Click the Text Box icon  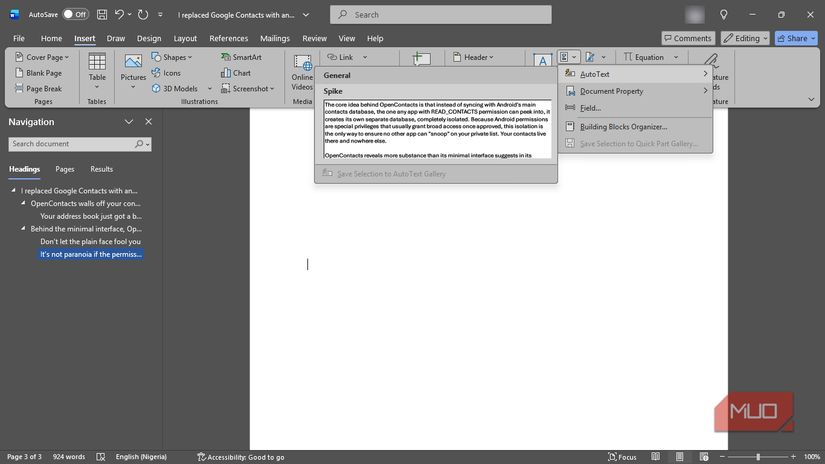[542, 60]
